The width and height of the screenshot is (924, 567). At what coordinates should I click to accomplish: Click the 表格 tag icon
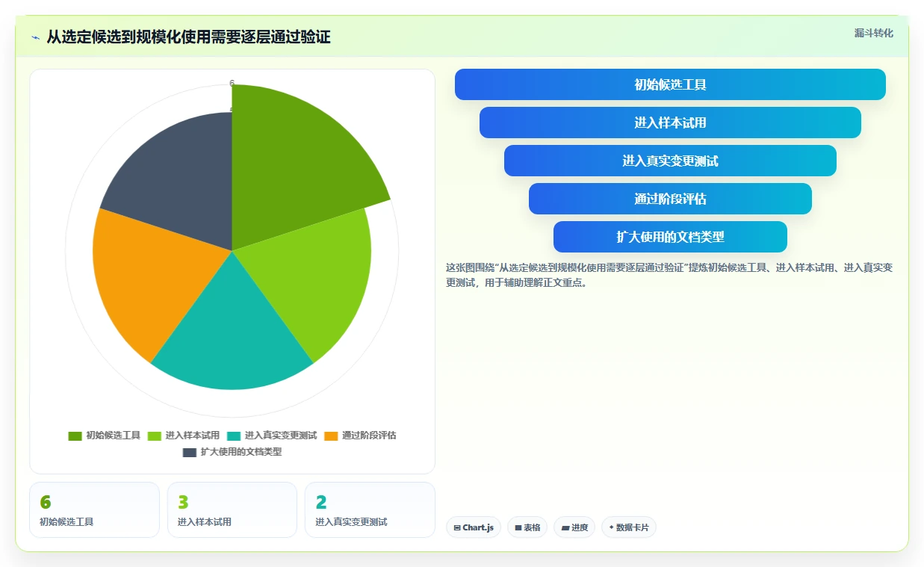[518, 528]
